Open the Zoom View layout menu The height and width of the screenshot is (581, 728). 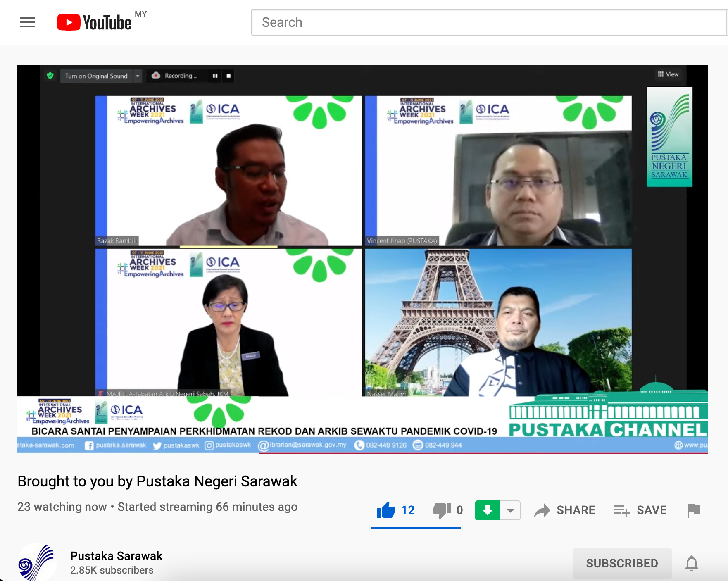pos(668,74)
